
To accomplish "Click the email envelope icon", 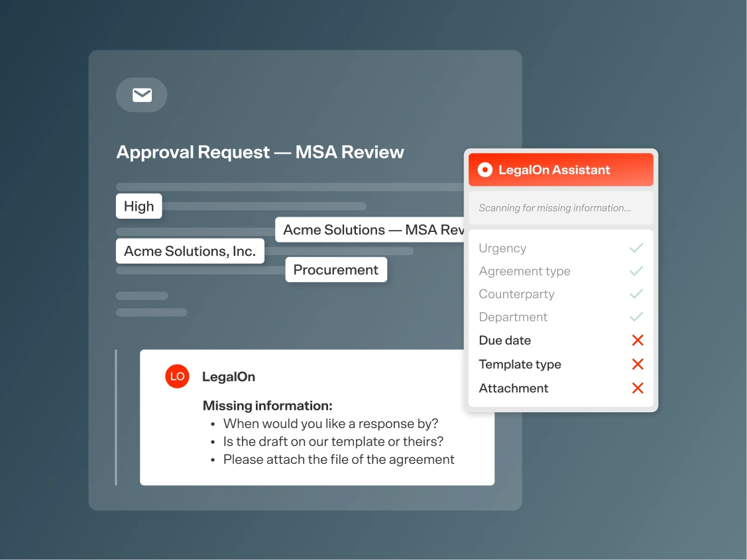I will 142,95.
